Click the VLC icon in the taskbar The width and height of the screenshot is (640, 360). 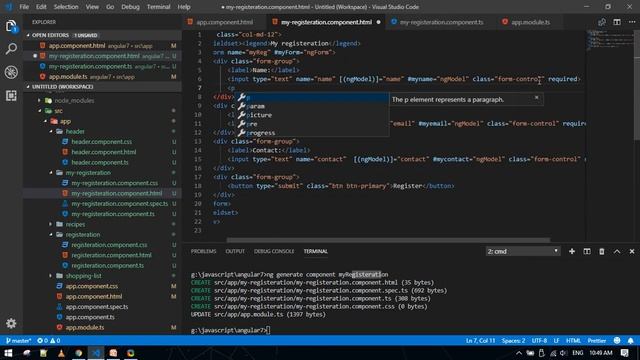point(61,353)
